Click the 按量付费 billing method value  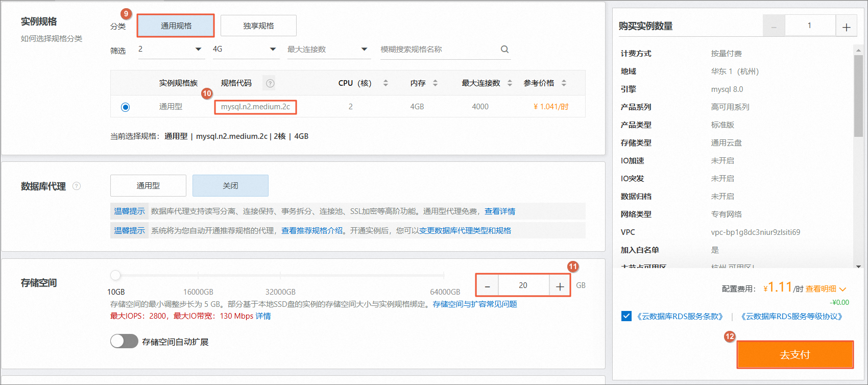(x=726, y=54)
